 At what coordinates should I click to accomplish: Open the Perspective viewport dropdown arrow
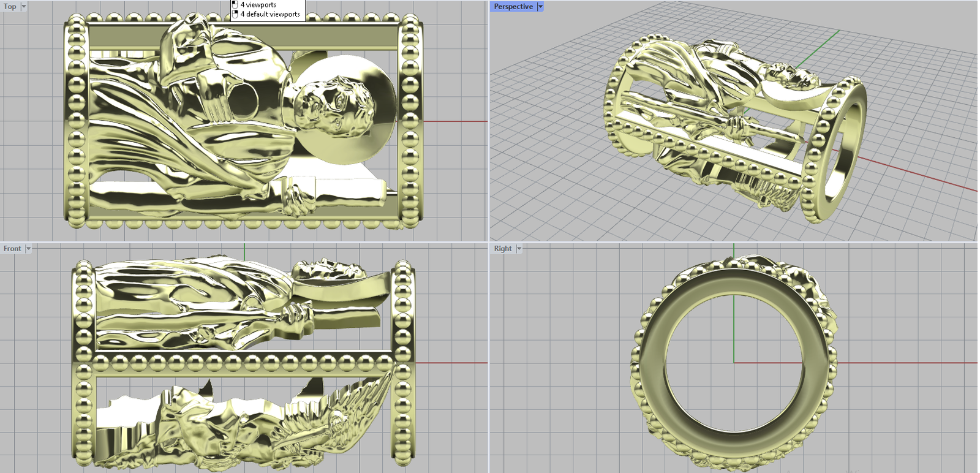point(540,7)
